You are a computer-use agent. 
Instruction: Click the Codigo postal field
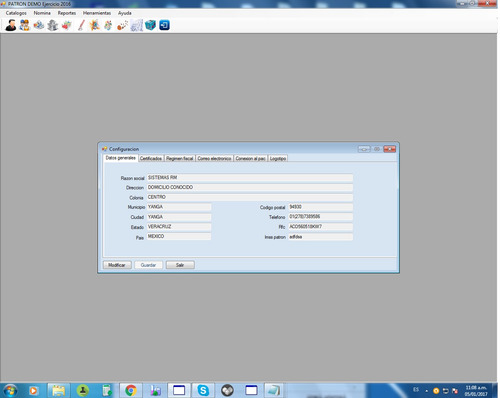tap(320, 207)
